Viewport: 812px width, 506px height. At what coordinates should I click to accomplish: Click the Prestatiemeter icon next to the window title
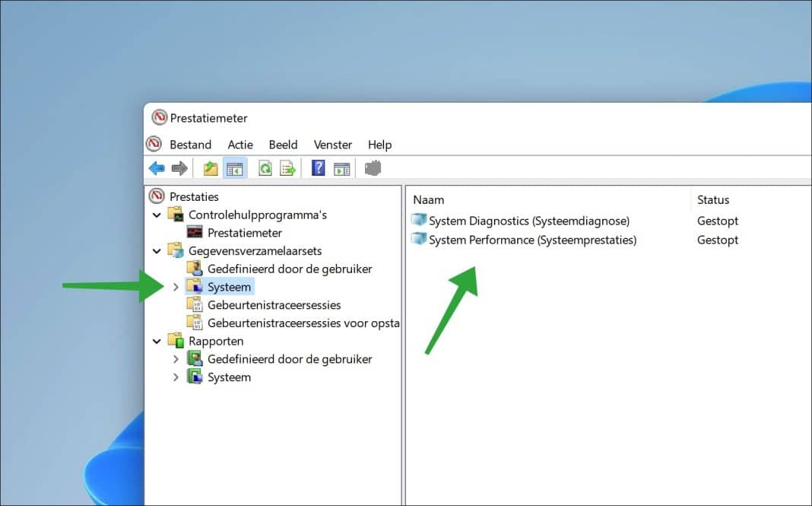(160, 118)
